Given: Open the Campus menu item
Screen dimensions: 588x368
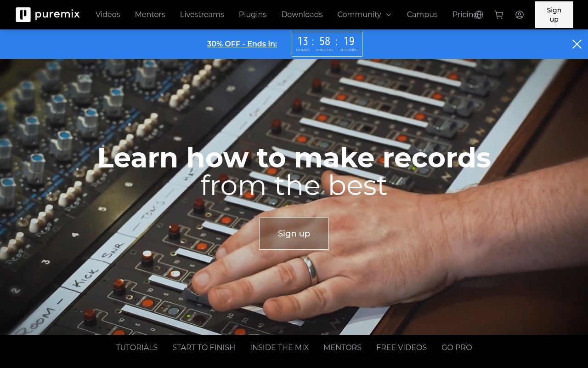Looking at the screenshot, I should 422,14.
